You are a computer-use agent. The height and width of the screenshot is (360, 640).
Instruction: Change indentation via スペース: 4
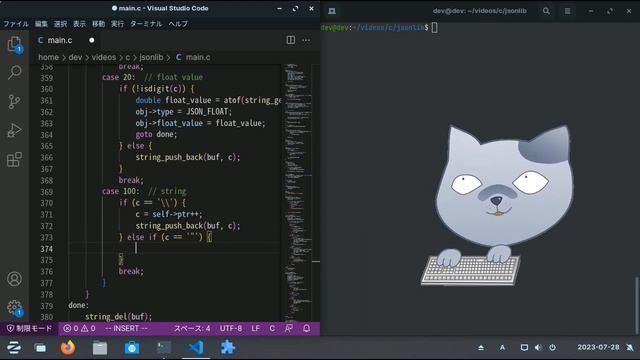click(192, 329)
